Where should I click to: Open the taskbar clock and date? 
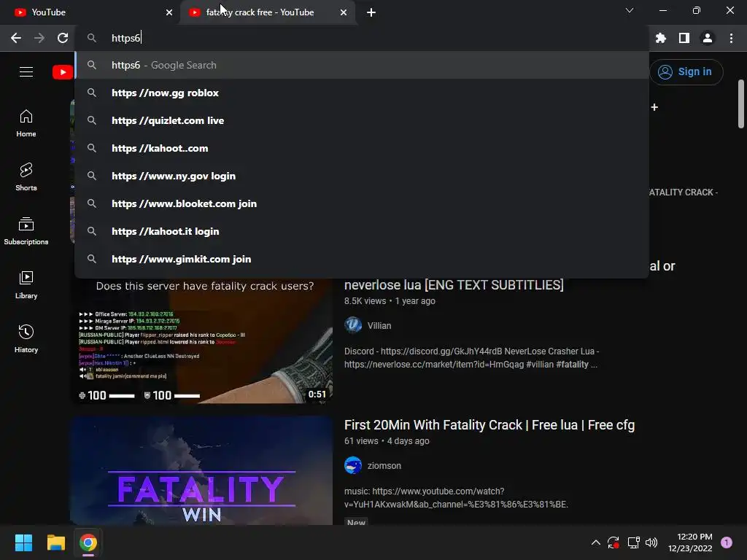click(690, 542)
